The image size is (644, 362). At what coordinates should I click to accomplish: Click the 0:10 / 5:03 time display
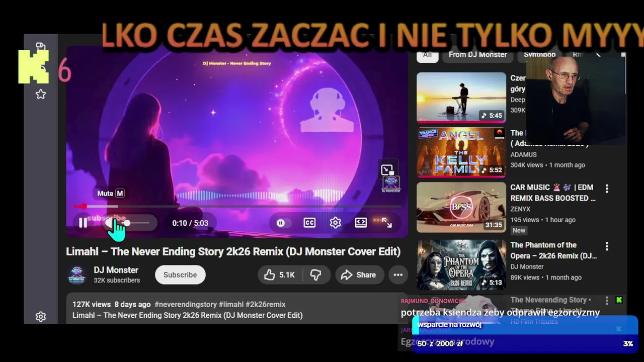point(190,223)
